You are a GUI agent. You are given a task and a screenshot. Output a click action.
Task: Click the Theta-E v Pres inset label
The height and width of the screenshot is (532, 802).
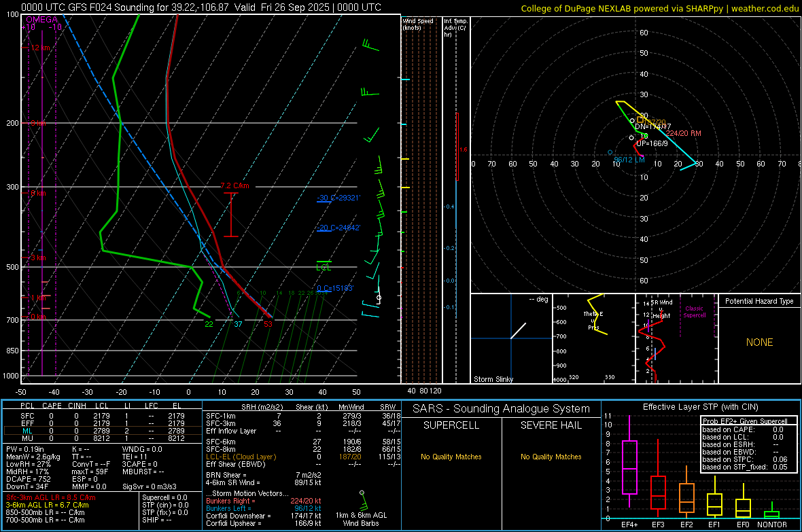click(593, 321)
